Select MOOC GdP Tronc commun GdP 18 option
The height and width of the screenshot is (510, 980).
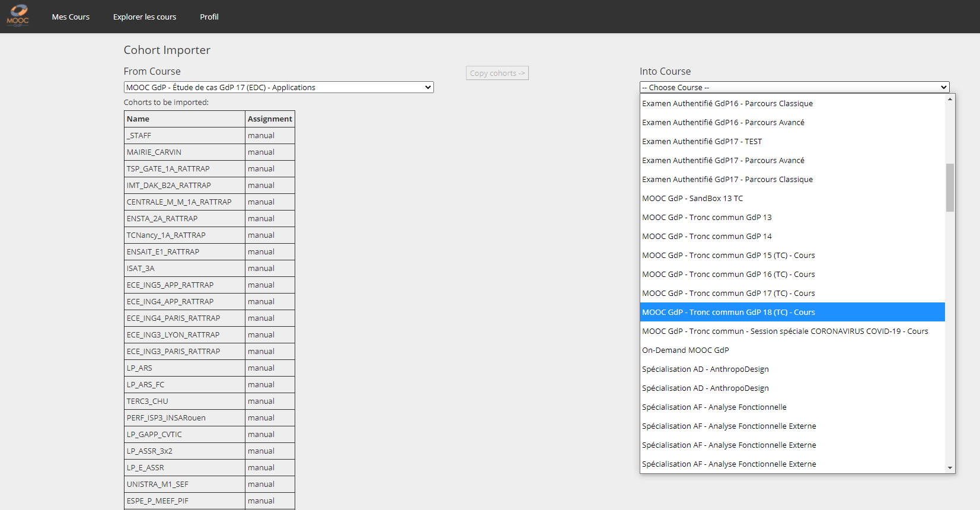[728, 313]
